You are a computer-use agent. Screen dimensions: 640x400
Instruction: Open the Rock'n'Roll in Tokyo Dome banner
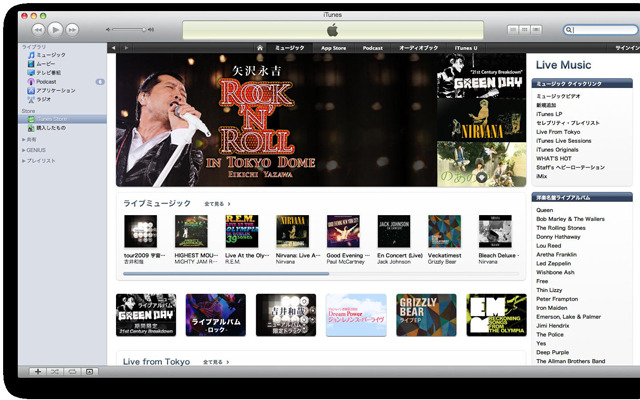tap(276, 120)
